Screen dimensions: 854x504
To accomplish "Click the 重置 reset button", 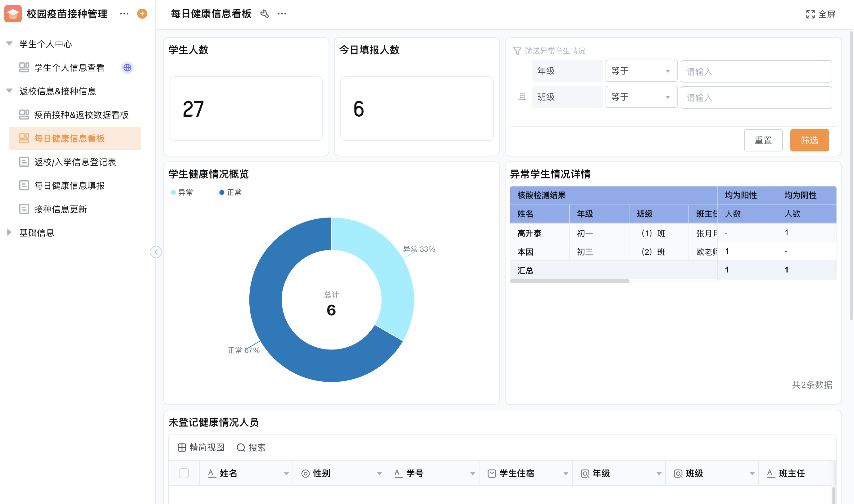I will (763, 140).
